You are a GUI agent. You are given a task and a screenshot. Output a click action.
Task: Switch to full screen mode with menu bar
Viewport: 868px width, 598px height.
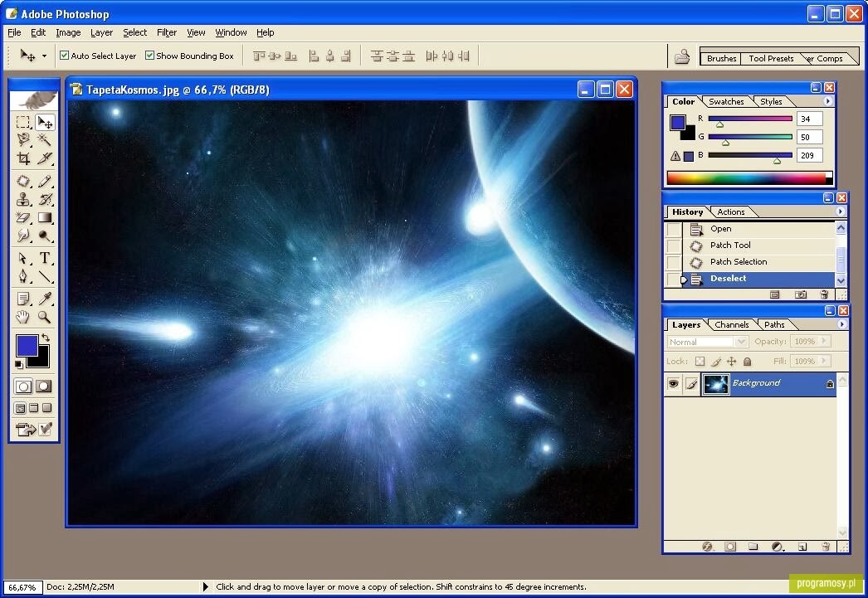[x=33, y=408]
